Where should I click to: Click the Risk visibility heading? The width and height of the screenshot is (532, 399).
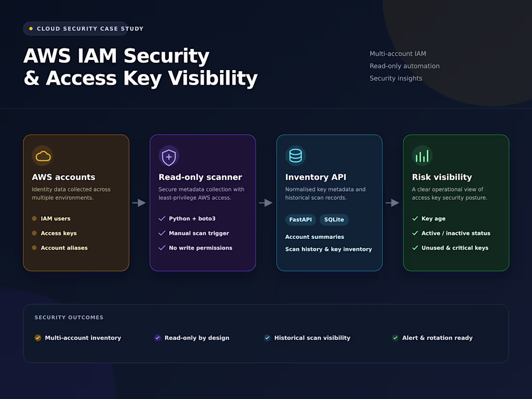(x=442, y=177)
